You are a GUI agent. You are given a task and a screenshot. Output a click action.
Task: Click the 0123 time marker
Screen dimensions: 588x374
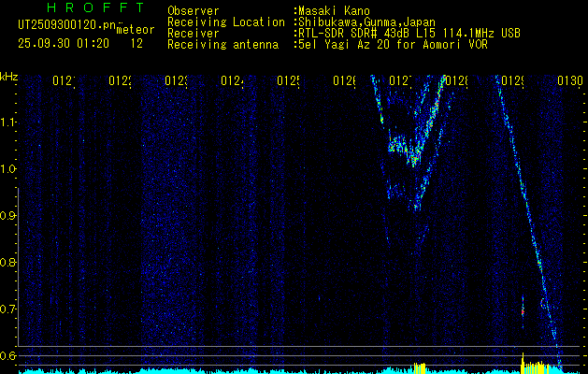tap(176, 80)
